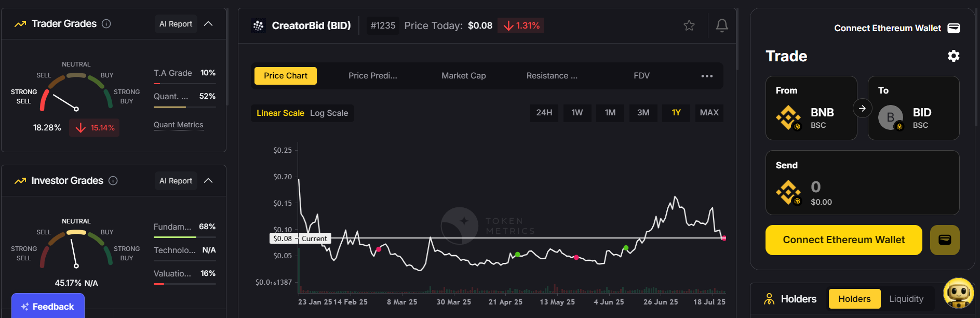This screenshot has height=318, width=980.
Task: Open the robot chatbot assistant
Action: point(959,293)
